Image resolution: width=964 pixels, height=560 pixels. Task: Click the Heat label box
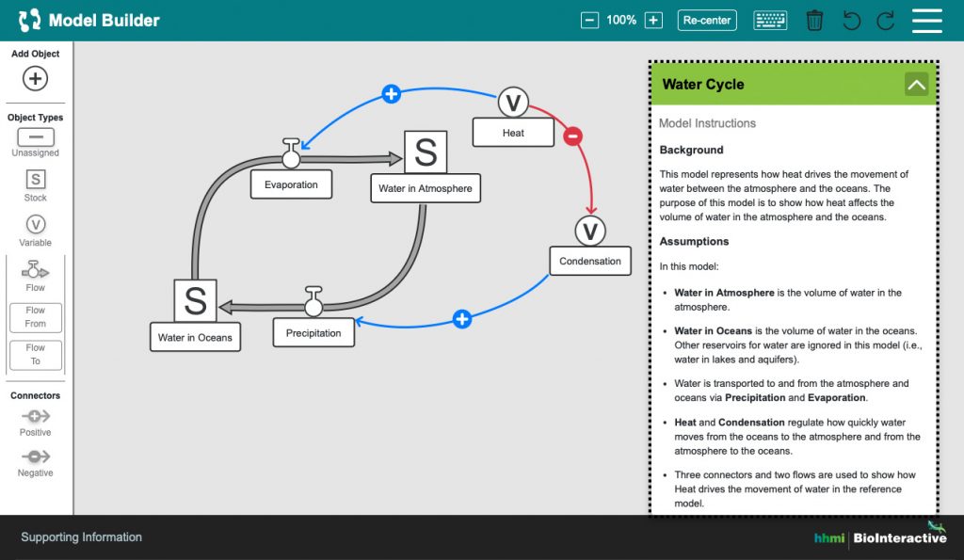pyautogui.click(x=513, y=133)
